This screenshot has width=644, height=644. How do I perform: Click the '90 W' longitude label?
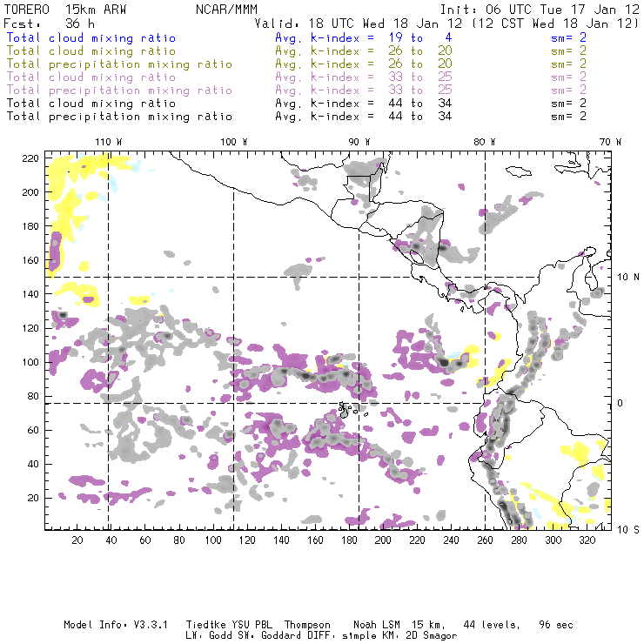coord(359,142)
